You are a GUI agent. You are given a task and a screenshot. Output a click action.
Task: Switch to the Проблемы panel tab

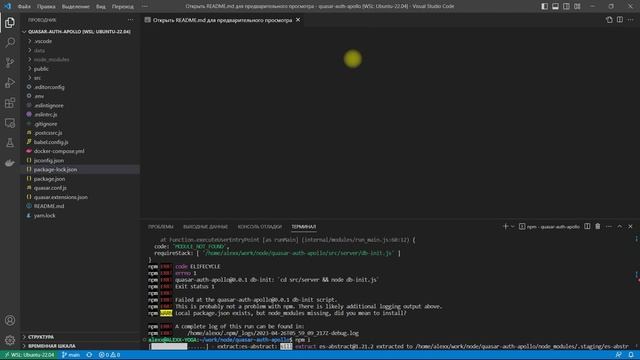(160, 227)
